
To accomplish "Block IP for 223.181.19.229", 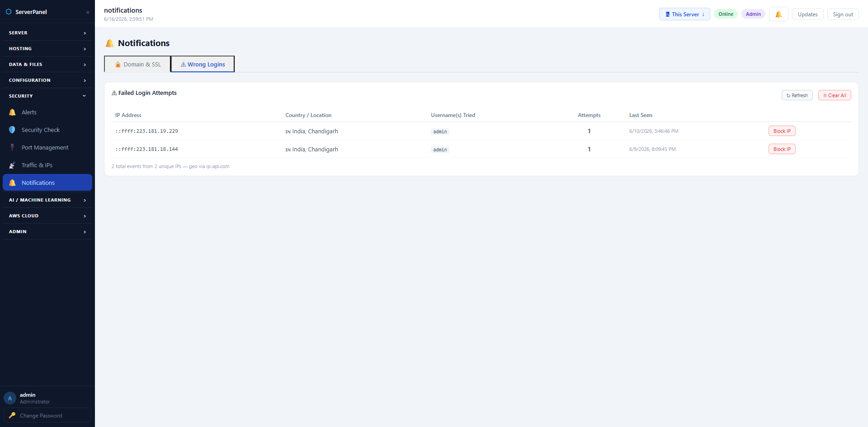I will click(782, 131).
